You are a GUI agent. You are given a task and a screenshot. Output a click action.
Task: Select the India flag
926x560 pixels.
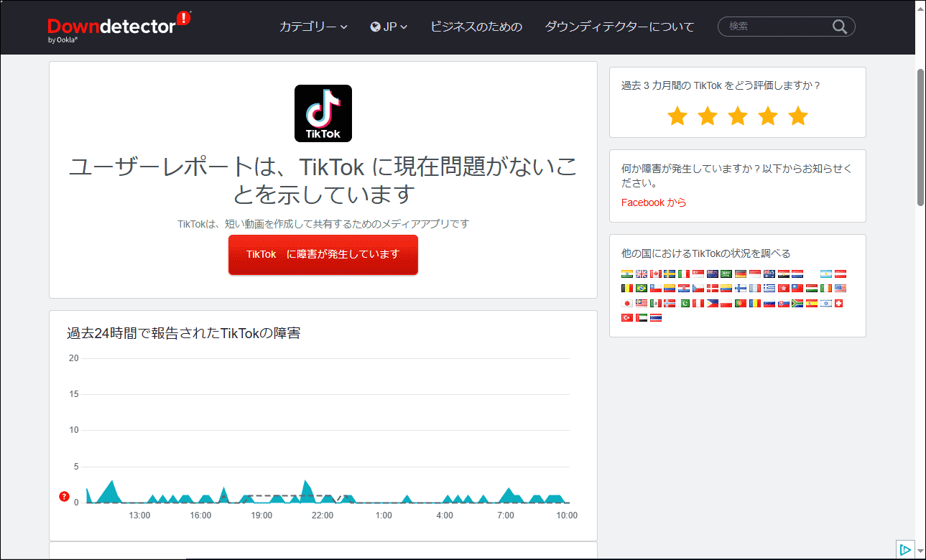tap(627, 274)
